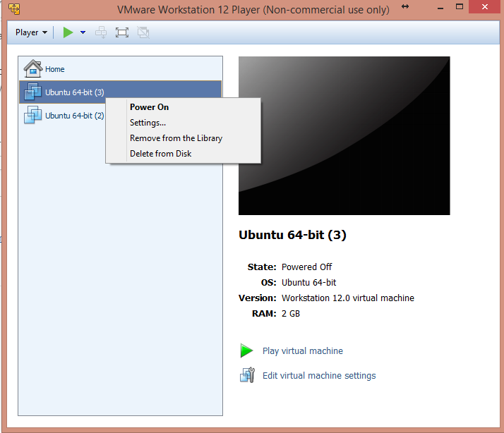Screen dimensions: 504x433
Task: Click the VMware application icon in title bar
Action: [x=14, y=8]
